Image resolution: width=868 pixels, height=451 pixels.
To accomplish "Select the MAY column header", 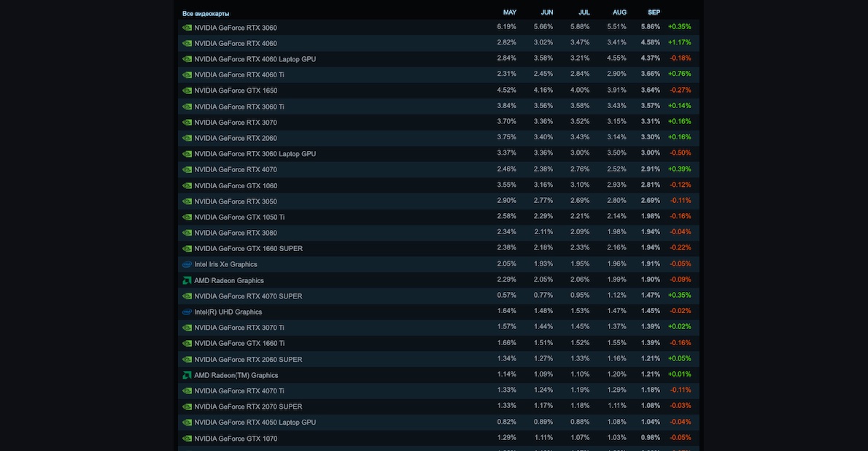I will coord(509,12).
